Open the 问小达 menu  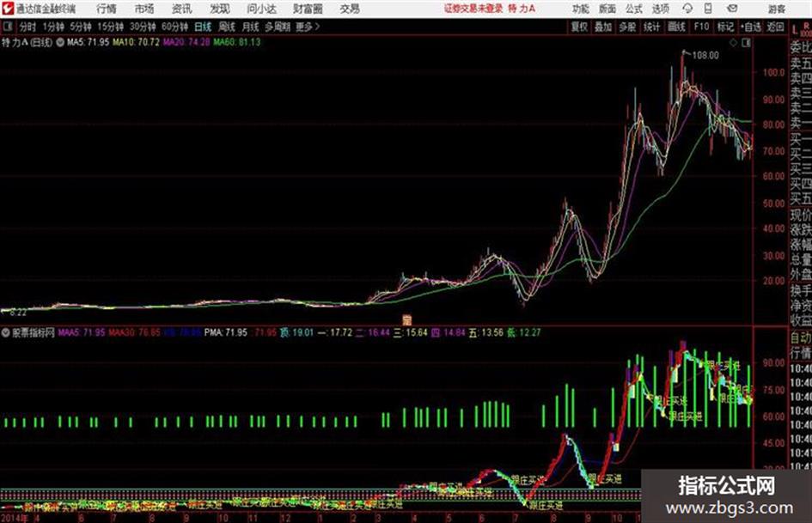262,9
